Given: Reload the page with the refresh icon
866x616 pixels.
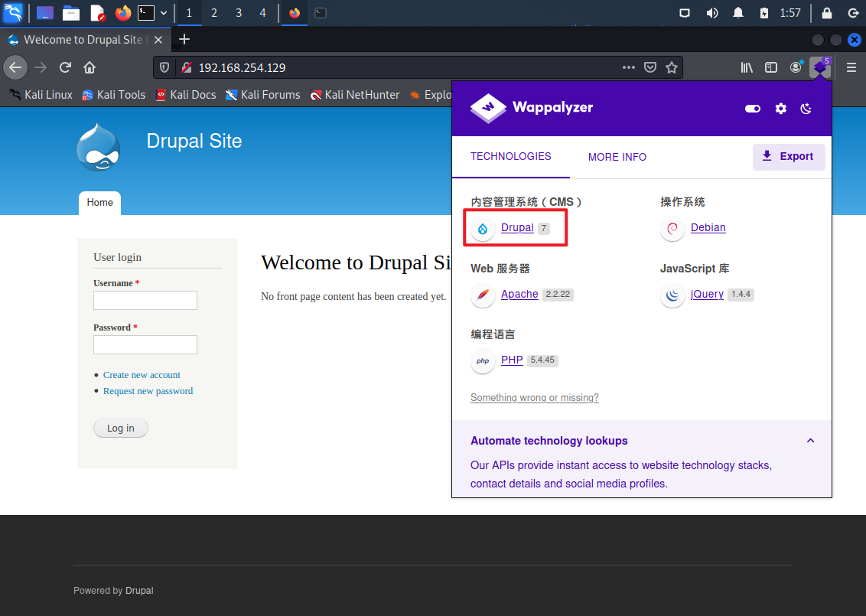Looking at the screenshot, I should 65,67.
